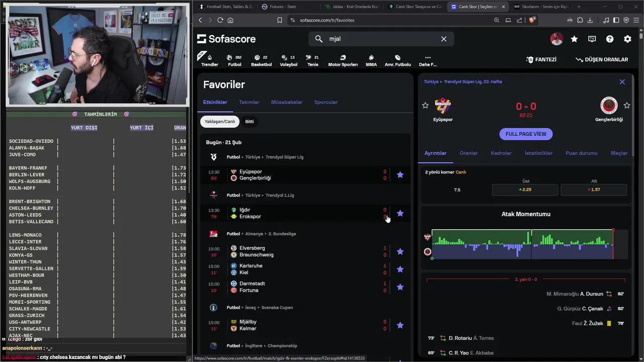The height and width of the screenshot is (362, 644).
Task: Select the Bitti filter chip
Action: [x=250, y=122]
